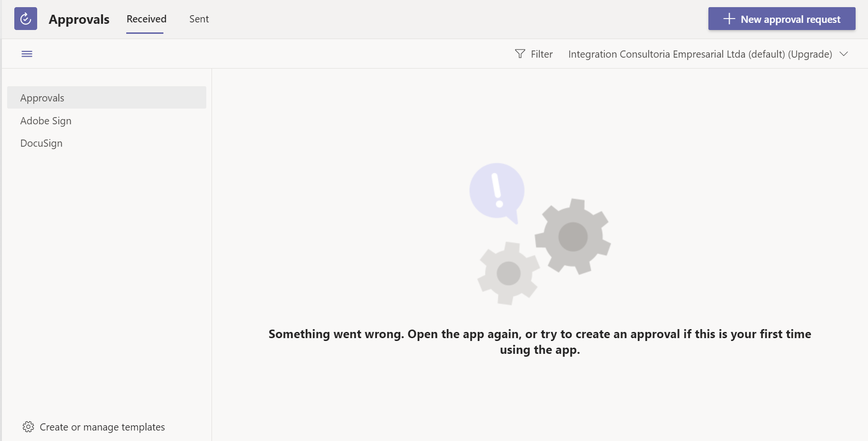Click the 'Something went wrong' error message
The image size is (868, 441).
pos(540,342)
